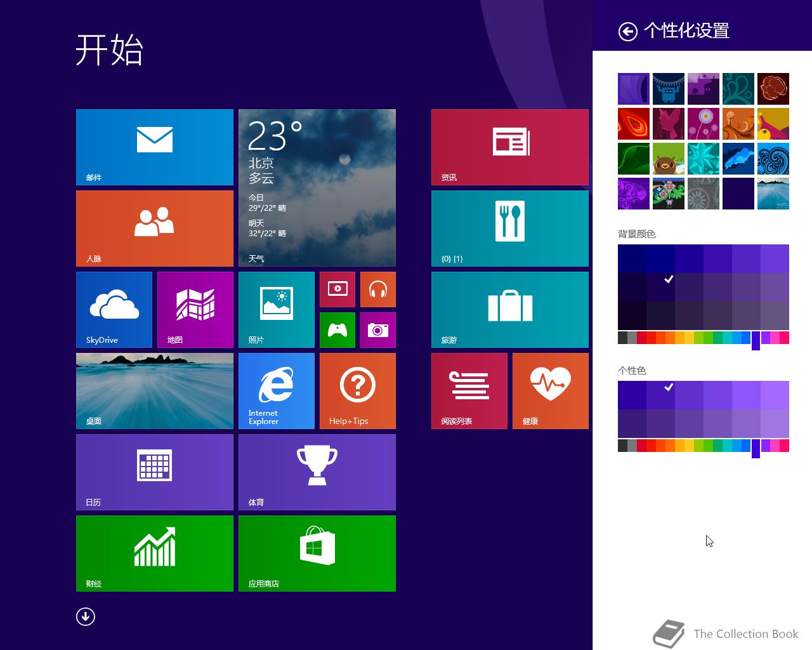Choose the blue robot background thumbnail

tap(669, 89)
